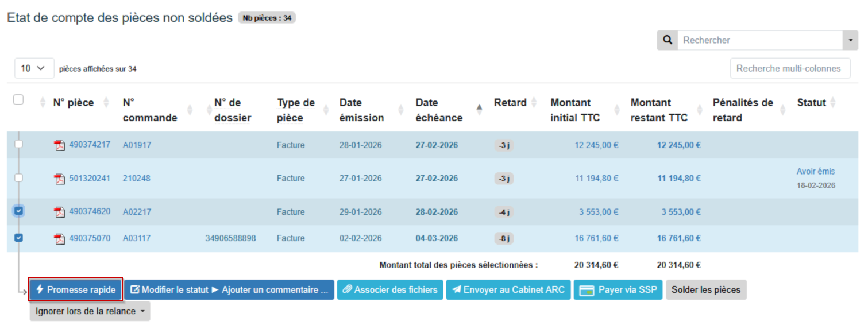Open the rows-per-page 10 dropdown
The image size is (868, 325).
coord(34,68)
